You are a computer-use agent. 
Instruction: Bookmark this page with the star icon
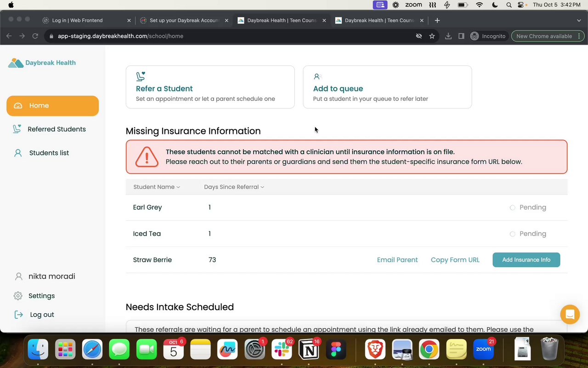432,36
